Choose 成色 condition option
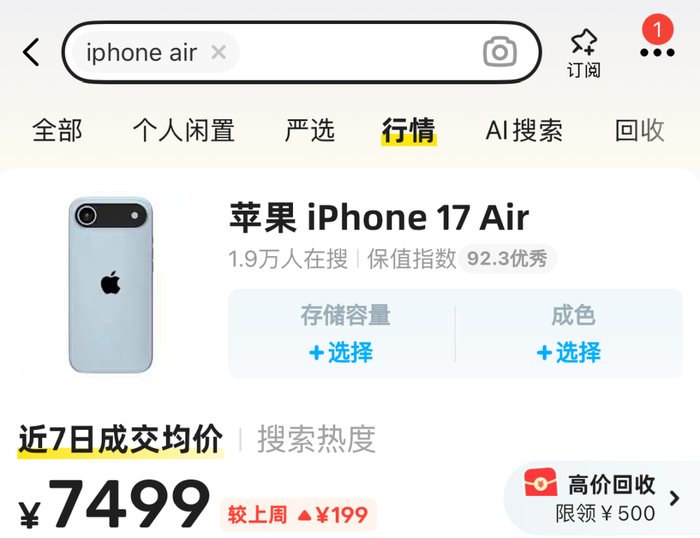Image resolution: width=700 pixels, height=538 pixels. coord(569,334)
